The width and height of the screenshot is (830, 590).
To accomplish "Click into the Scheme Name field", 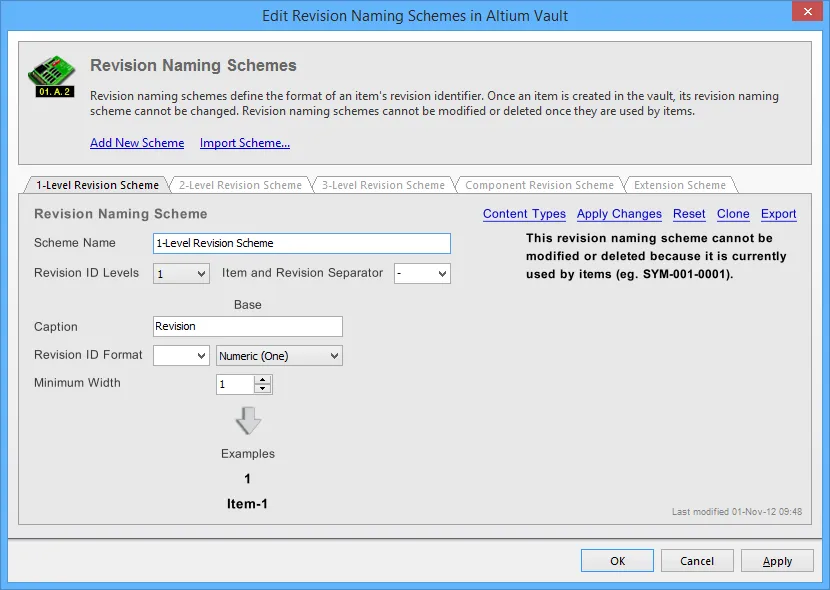I will [x=302, y=243].
